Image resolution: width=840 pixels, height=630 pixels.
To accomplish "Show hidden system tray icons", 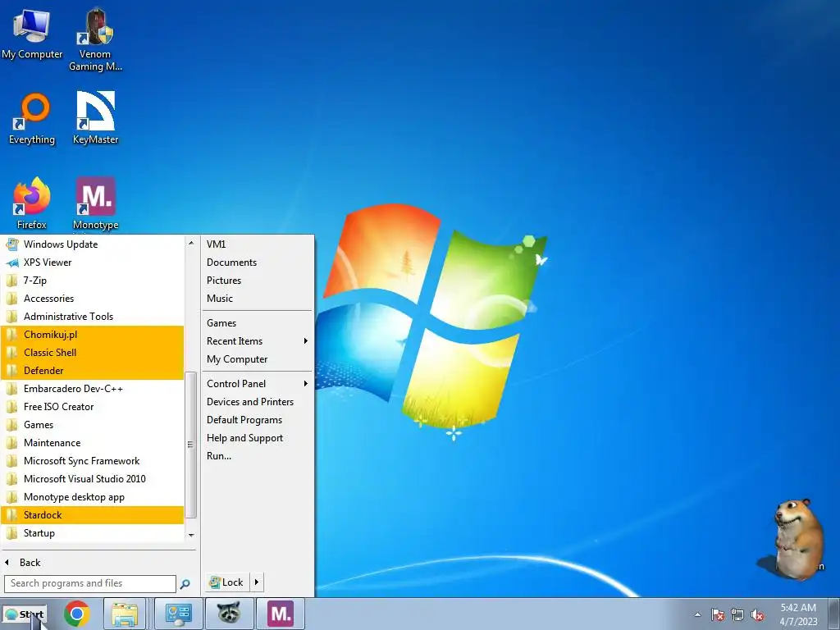I will [697, 614].
